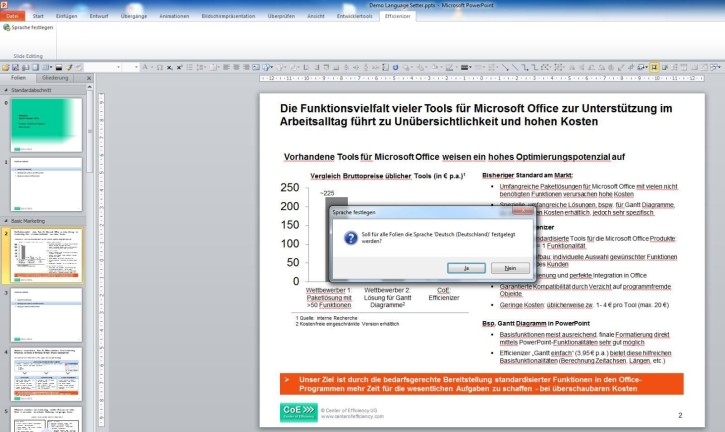
Task: Click the superscript x icon in toolbar
Action: click(179, 68)
